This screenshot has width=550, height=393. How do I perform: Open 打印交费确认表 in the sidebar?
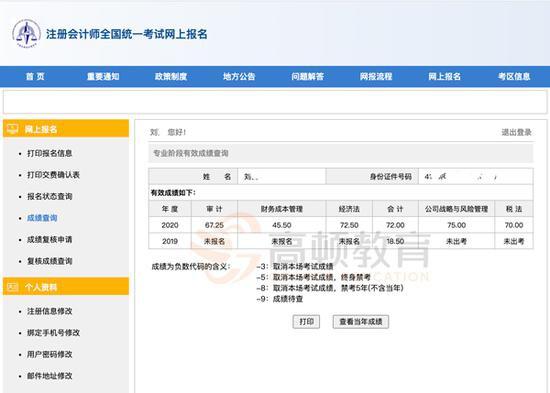(x=53, y=175)
